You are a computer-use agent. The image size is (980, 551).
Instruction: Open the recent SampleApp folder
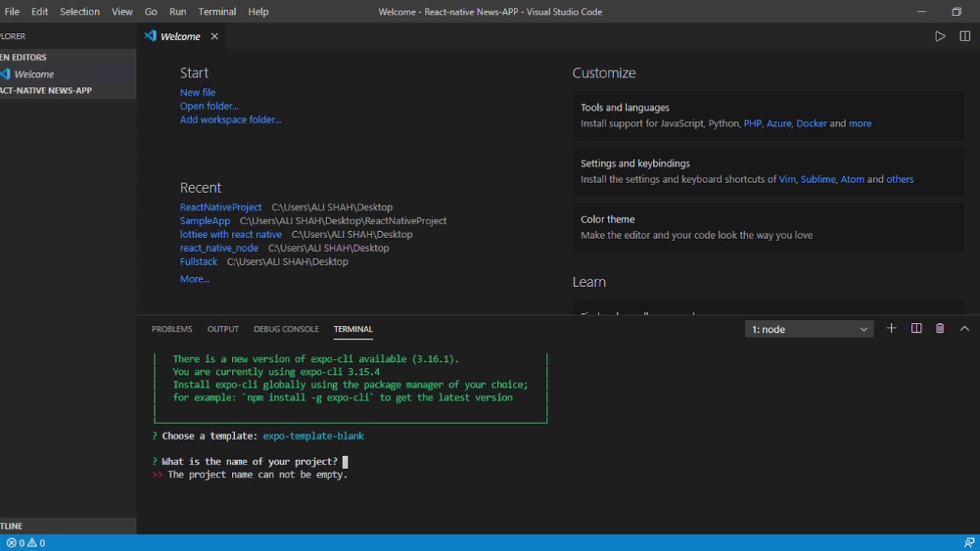point(205,221)
